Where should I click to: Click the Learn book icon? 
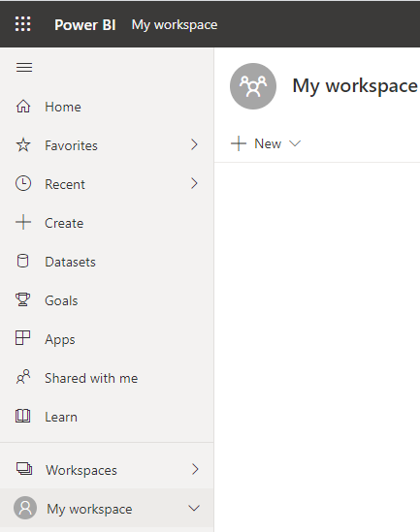point(22,416)
